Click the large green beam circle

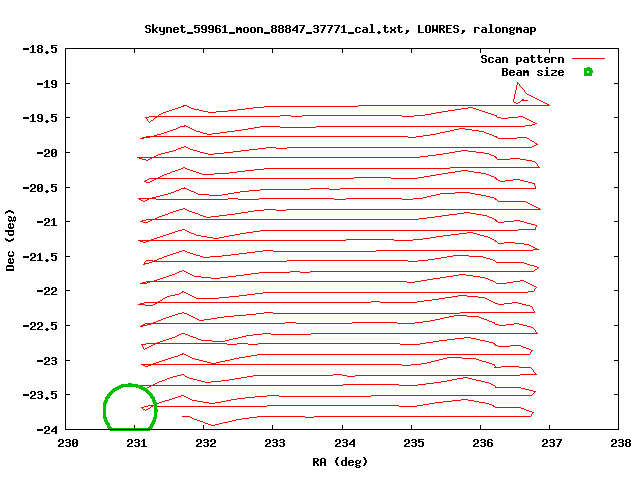pos(130,407)
